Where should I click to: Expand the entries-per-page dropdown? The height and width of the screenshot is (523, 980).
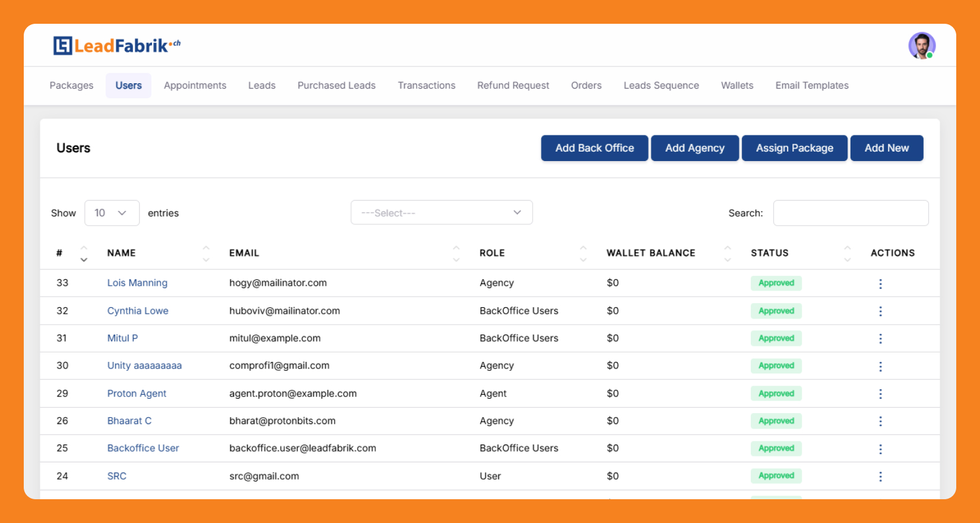(112, 213)
